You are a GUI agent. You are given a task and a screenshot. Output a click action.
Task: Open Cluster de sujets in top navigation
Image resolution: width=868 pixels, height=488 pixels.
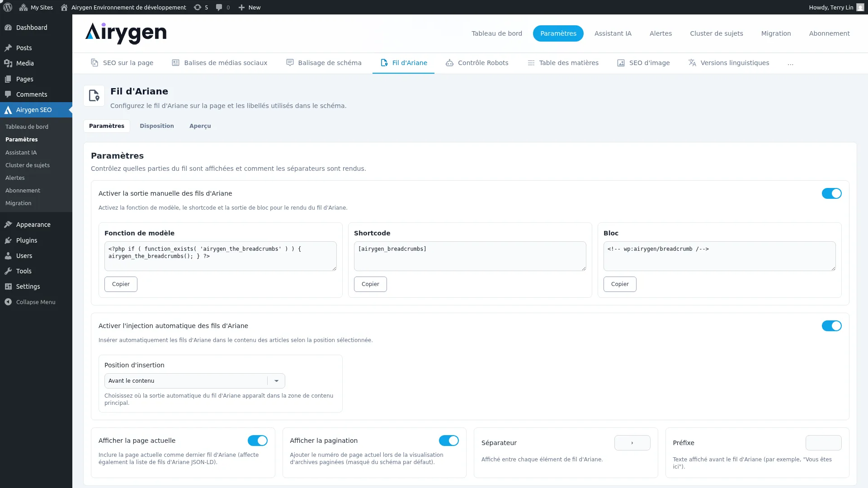coord(716,33)
